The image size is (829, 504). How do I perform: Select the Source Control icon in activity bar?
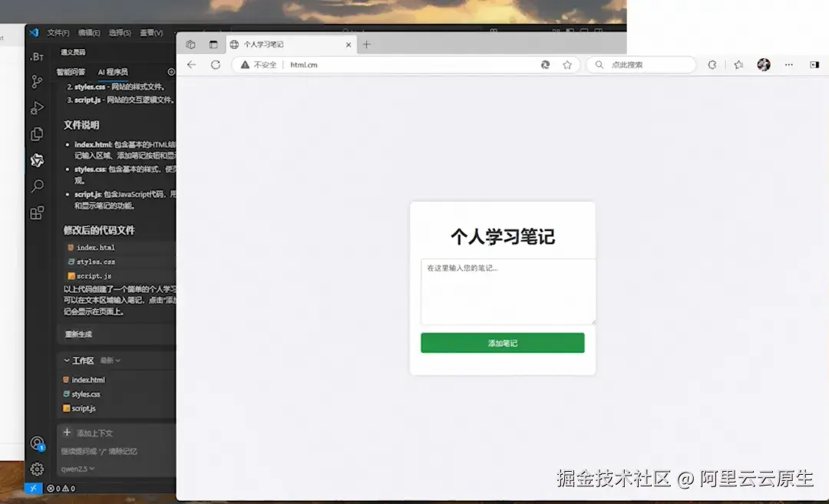(x=37, y=80)
